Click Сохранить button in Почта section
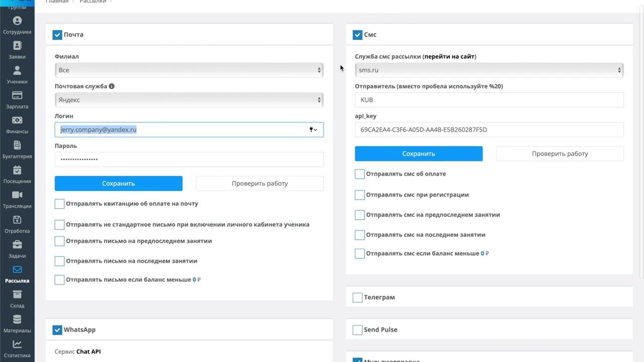Screen dimensions: 644x362 pos(119,184)
